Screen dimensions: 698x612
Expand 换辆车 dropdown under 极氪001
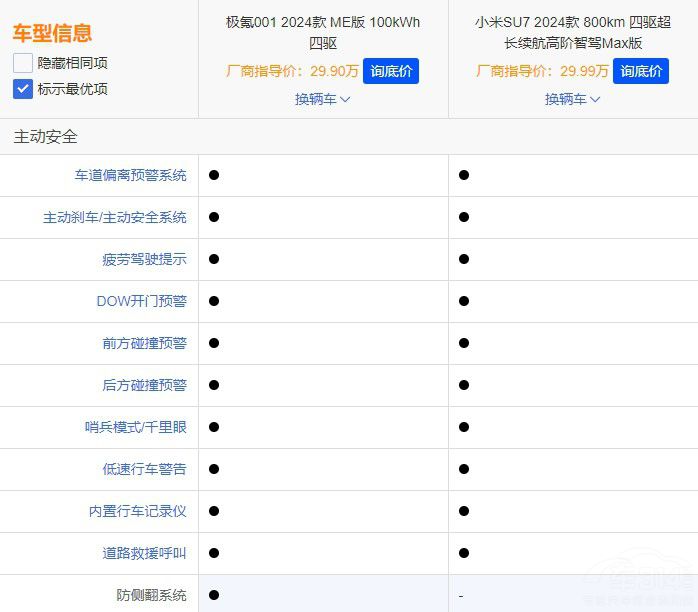click(x=322, y=99)
